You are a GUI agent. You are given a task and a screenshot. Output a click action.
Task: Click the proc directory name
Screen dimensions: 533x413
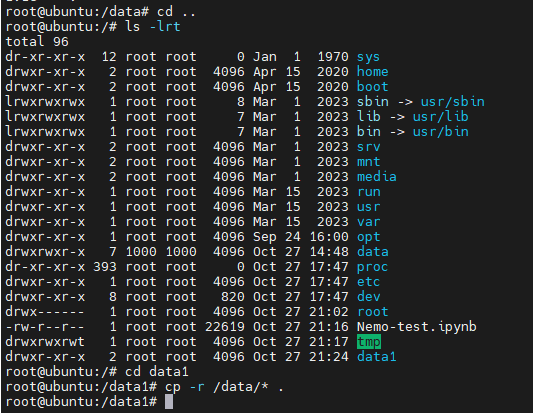click(372, 267)
